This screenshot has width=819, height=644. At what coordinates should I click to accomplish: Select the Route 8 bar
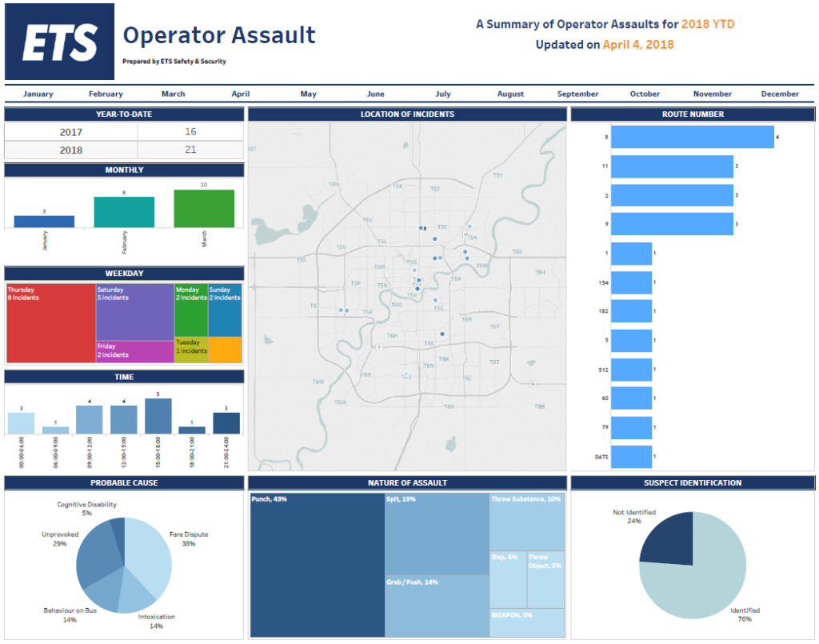pyautogui.click(x=692, y=138)
